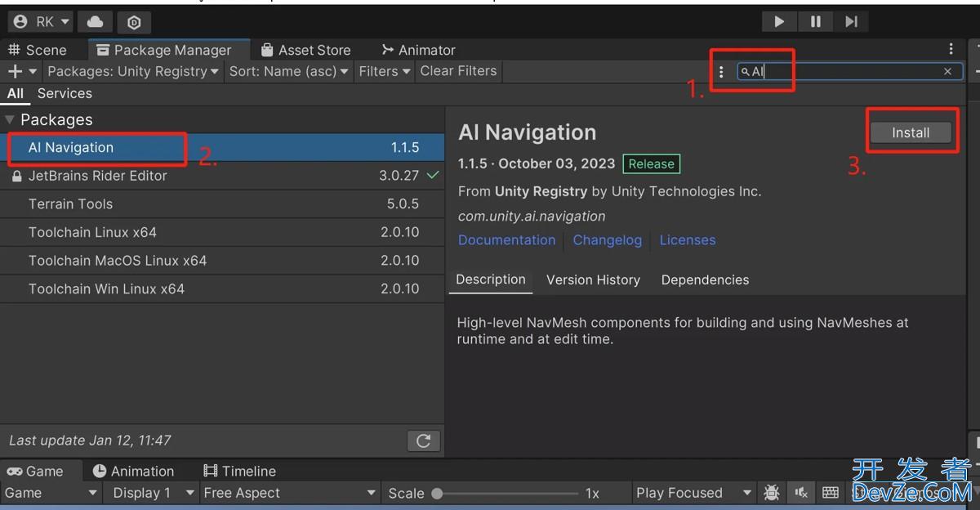Click the installed checkmark for JetBrains Rider
This screenshot has width=980, height=510.
[433, 175]
